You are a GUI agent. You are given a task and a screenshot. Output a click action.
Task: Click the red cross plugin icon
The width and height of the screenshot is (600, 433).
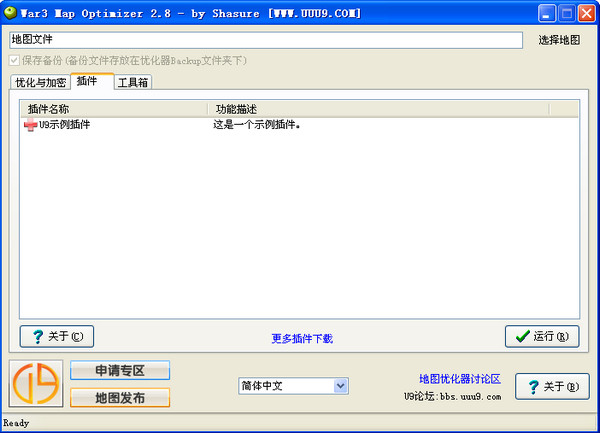[x=30, y=125]
